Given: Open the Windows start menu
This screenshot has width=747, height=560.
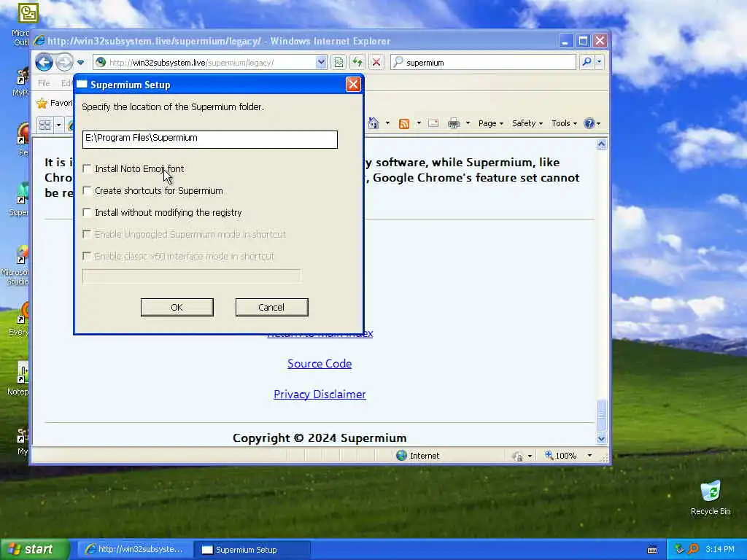Looking at the screenshot, I should tap(34, 550).
